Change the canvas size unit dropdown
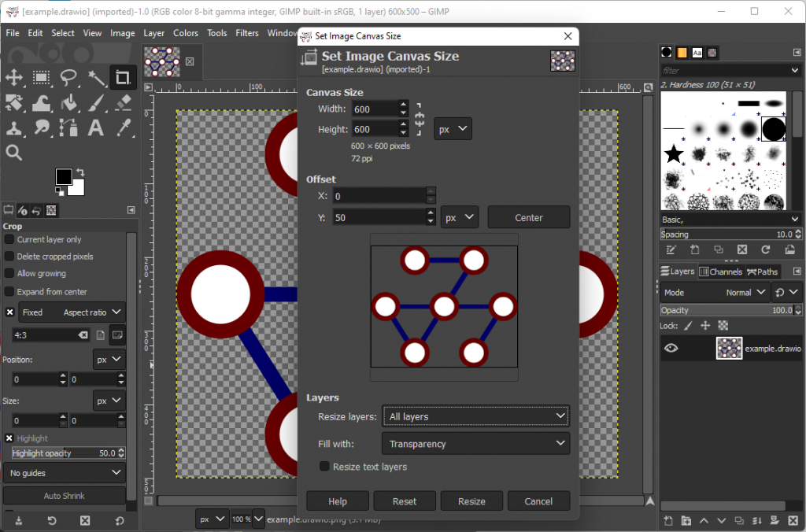 (453, 129)
